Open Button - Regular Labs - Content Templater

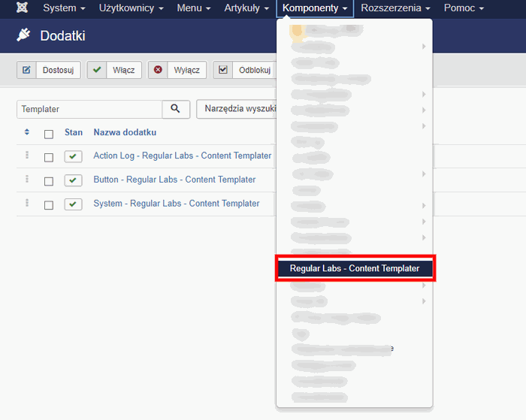[x=174, y=180]
